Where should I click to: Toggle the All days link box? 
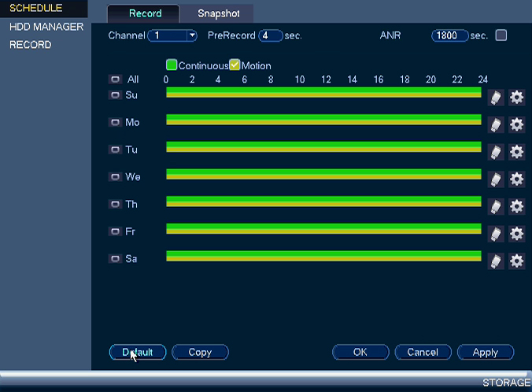(115, 80)
